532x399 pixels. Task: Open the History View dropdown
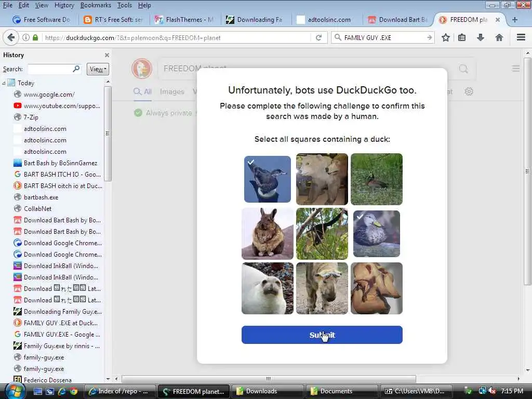tap(98, 69)
